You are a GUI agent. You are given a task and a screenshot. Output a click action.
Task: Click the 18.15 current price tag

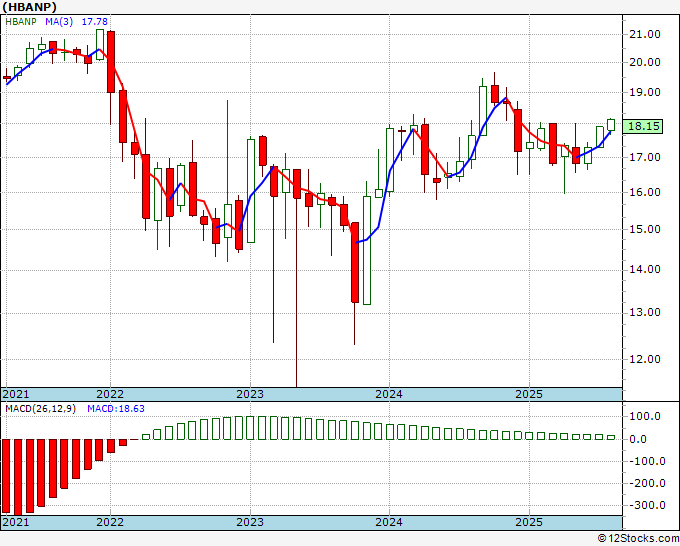(642, 126)
